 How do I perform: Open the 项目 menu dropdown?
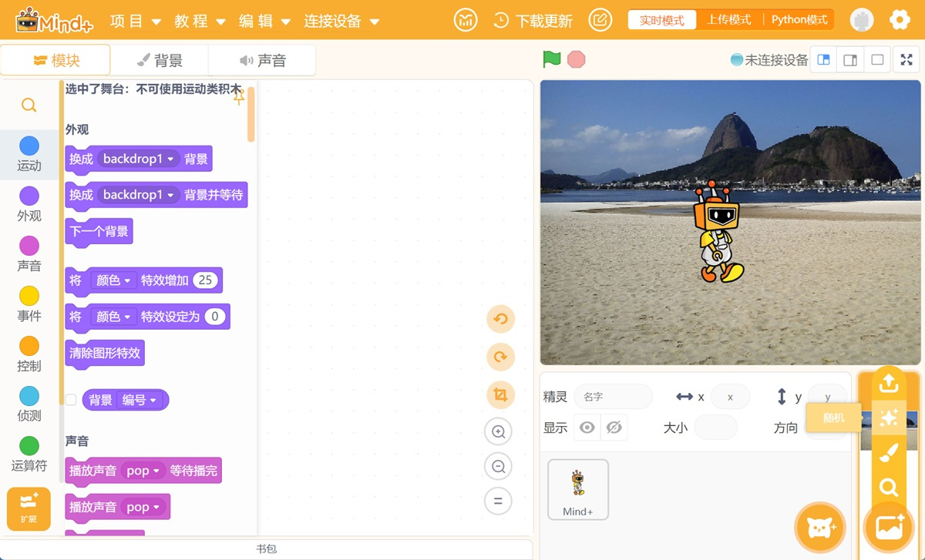[x=136, y=21]
